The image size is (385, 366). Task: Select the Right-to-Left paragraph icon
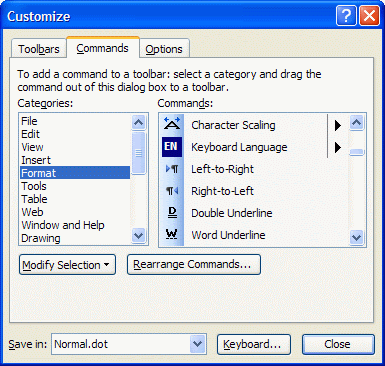click(x=172, y=191)
